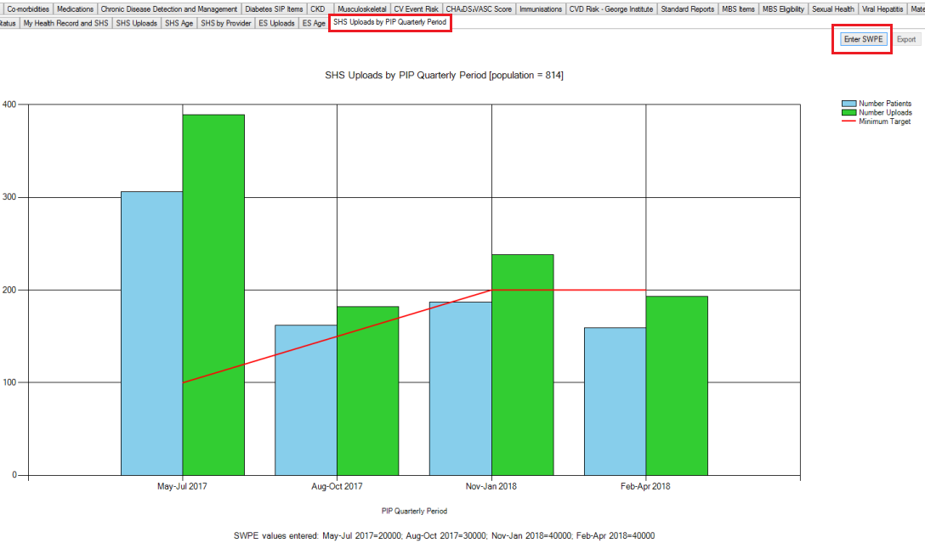
Task: Click the 300 value on the vertical axis
Action: 9,197
